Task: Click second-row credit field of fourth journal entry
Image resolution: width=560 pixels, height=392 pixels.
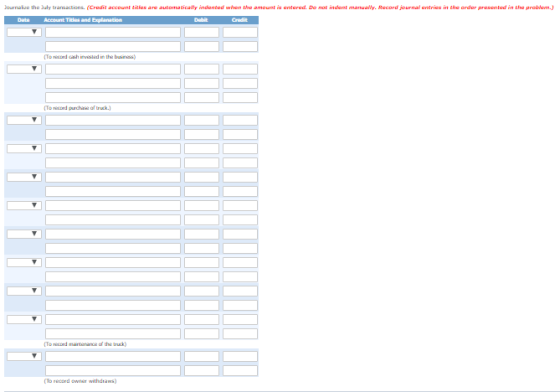Action: click(x=240, y=163)
